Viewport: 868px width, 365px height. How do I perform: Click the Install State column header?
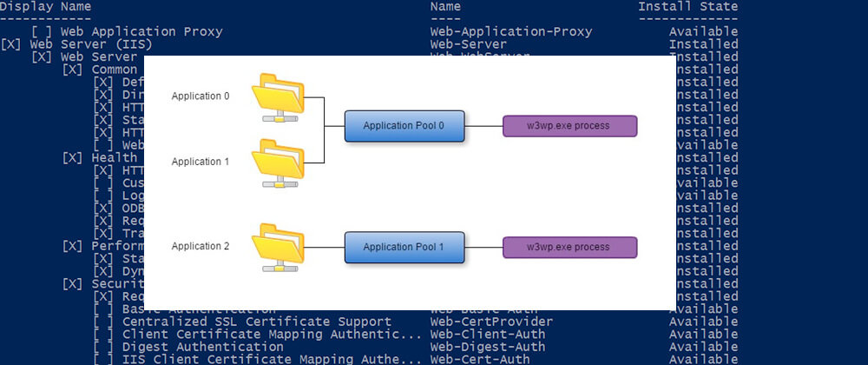(x=687, y=7)
